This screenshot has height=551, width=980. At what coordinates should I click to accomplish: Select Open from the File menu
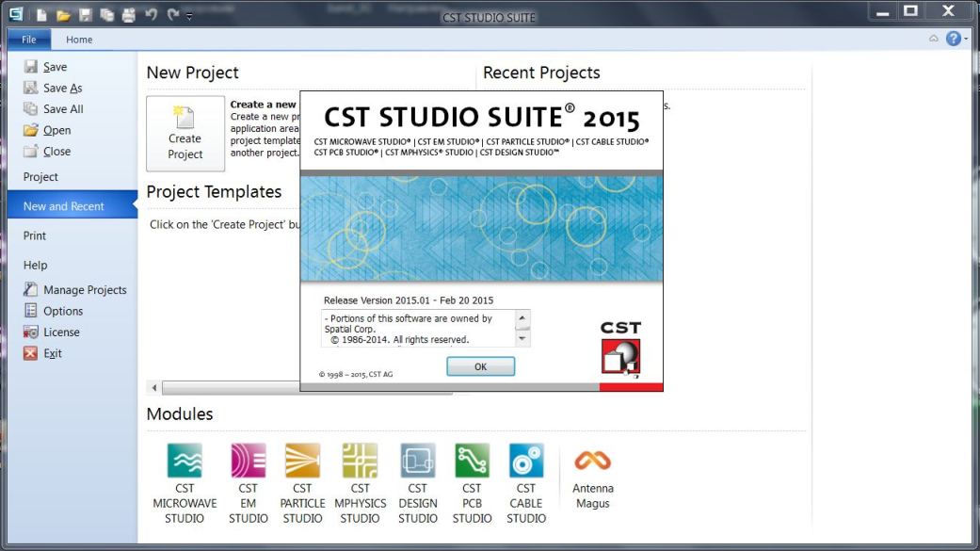[47, 130]
